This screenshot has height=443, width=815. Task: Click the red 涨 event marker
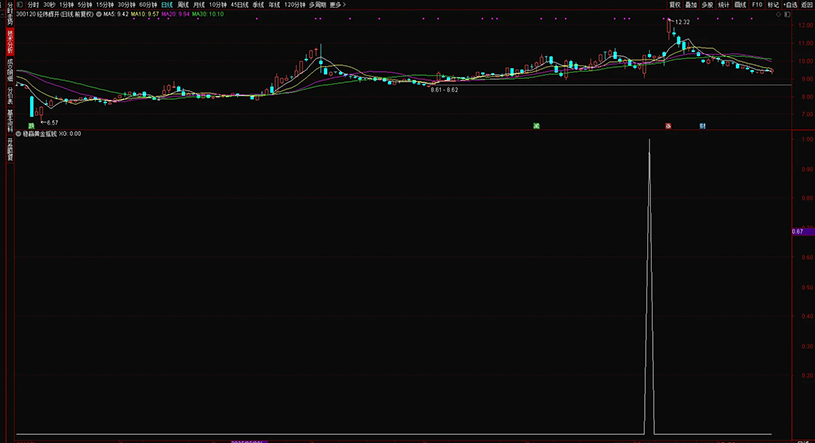(668, 126)
